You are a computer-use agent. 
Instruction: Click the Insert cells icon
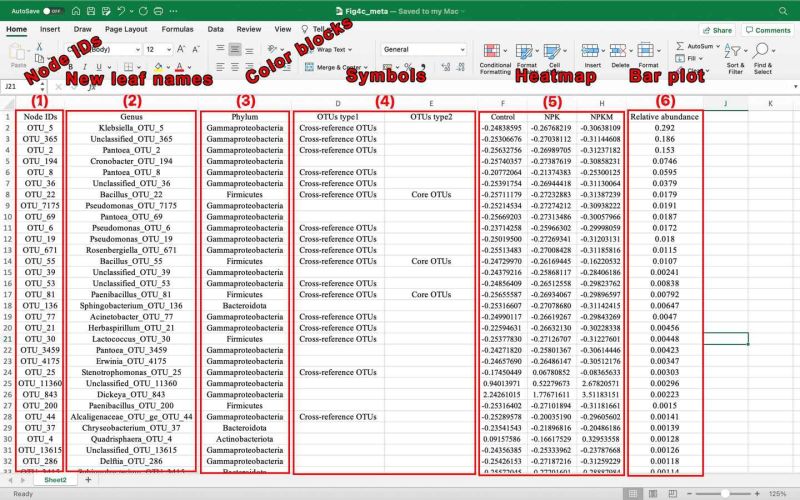(x=590, y=51)
